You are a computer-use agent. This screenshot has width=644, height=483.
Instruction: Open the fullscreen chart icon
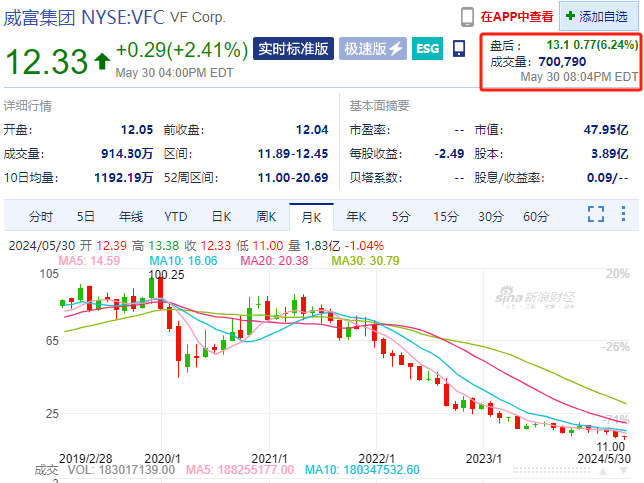point(596,214)
